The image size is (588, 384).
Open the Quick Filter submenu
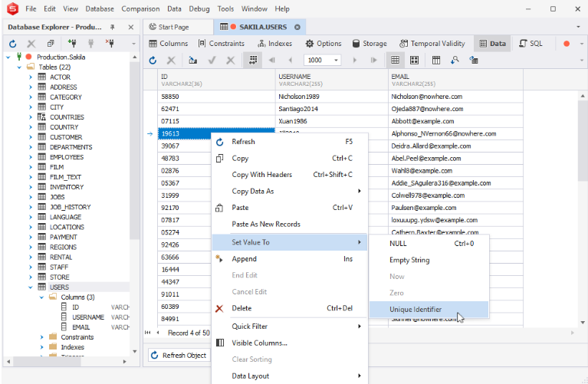tap(290, 327)
